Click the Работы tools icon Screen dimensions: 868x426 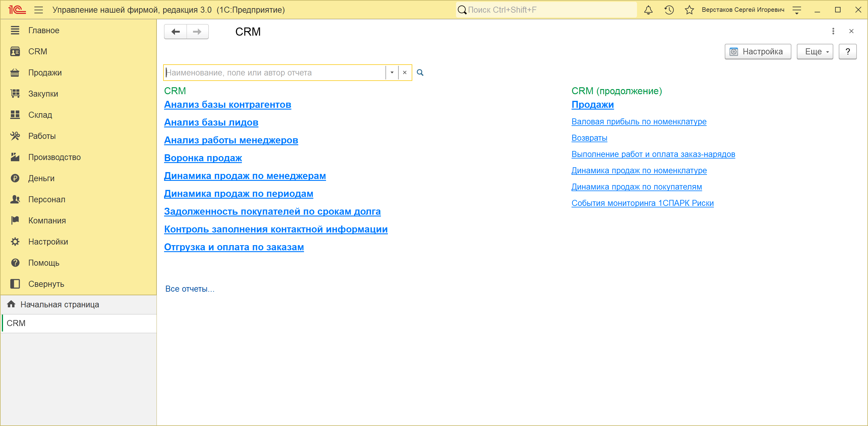(15, 136)
